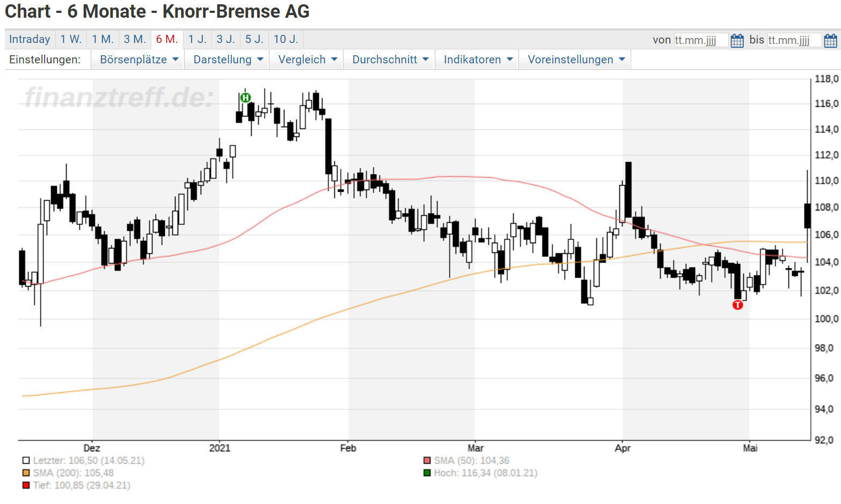The height and width of the screenshot is (504, 841).
Task: Click the 'Einstellungen:' label
Action: [x=45, y=60]
